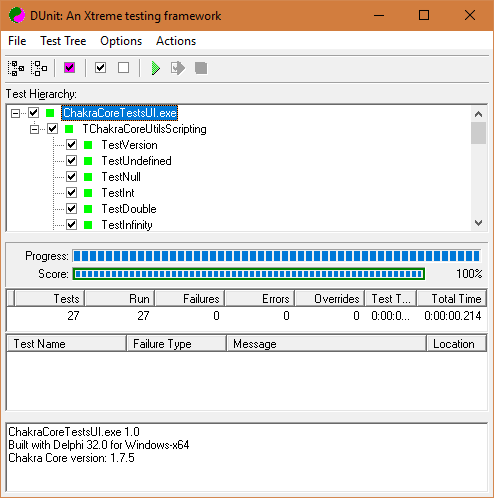Click the Errors column header
Image resolution: width=494 pixels, height=498 pixels.
click(260, 298)
